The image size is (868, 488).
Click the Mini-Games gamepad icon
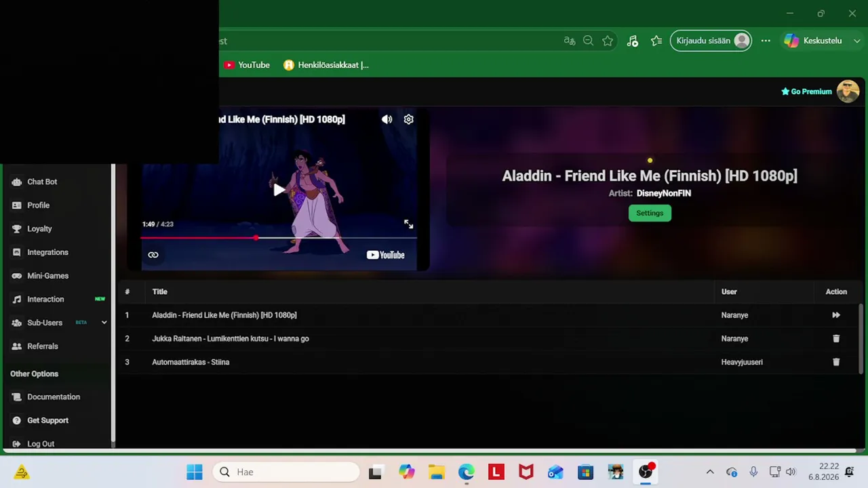(16, 276)
